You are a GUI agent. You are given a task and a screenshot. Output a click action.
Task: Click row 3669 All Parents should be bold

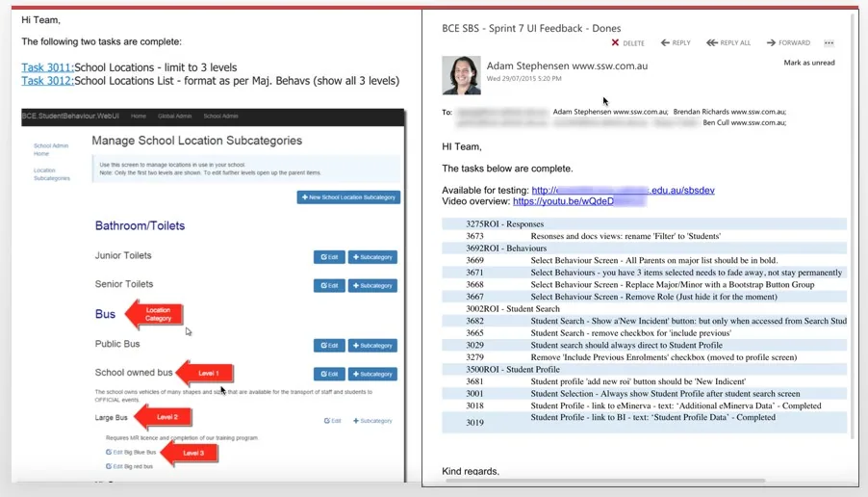click(644, 260)
